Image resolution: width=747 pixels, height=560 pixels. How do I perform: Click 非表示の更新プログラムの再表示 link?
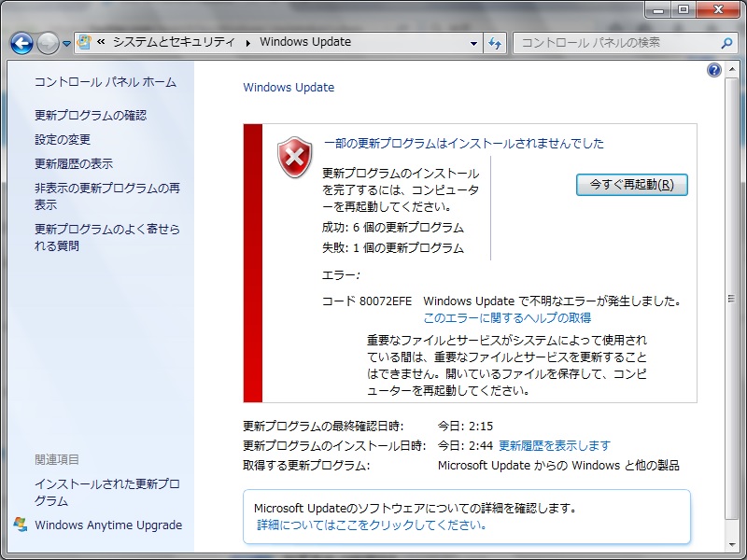click(107, 196)
